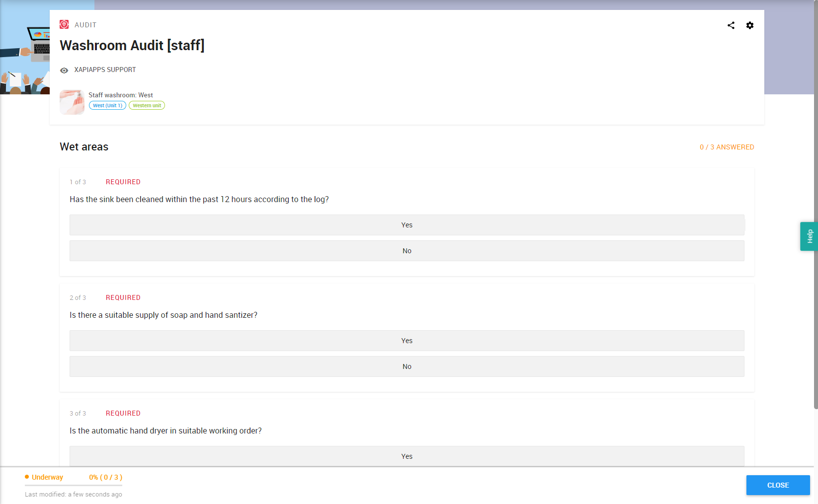Open the settings gear icon
818x504 pixels.
750,25
